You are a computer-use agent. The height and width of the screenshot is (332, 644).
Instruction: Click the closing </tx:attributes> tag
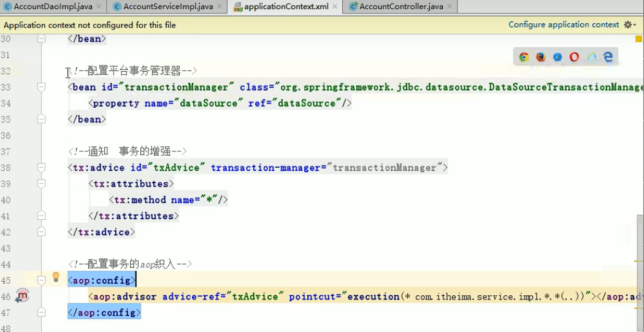coord(134,216)
